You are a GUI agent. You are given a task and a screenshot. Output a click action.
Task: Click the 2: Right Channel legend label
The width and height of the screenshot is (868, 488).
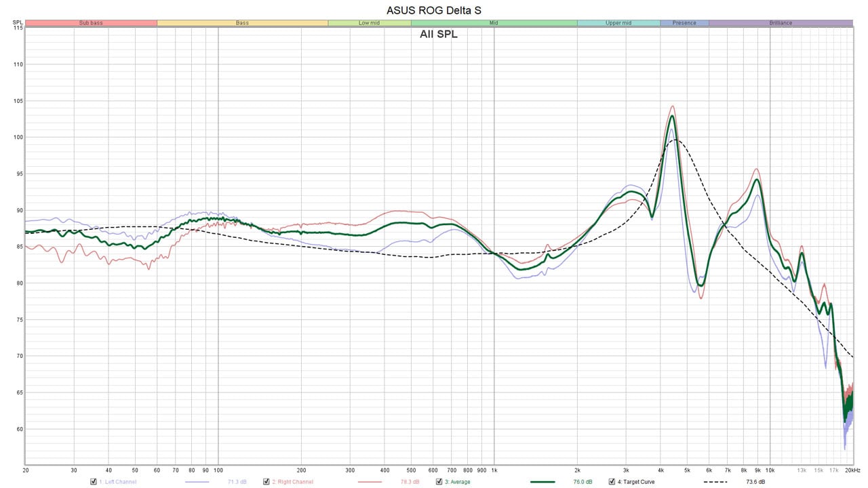pos(293,482)
